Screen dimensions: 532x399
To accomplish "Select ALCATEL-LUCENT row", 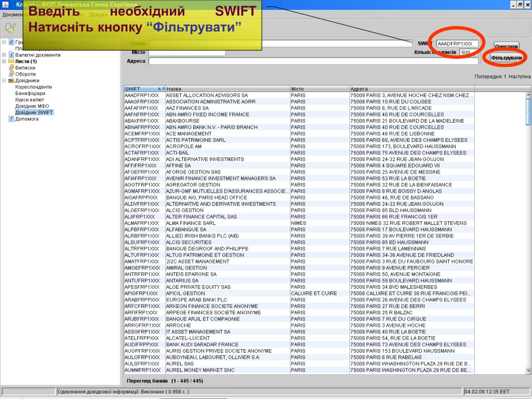I will point(299,338).
